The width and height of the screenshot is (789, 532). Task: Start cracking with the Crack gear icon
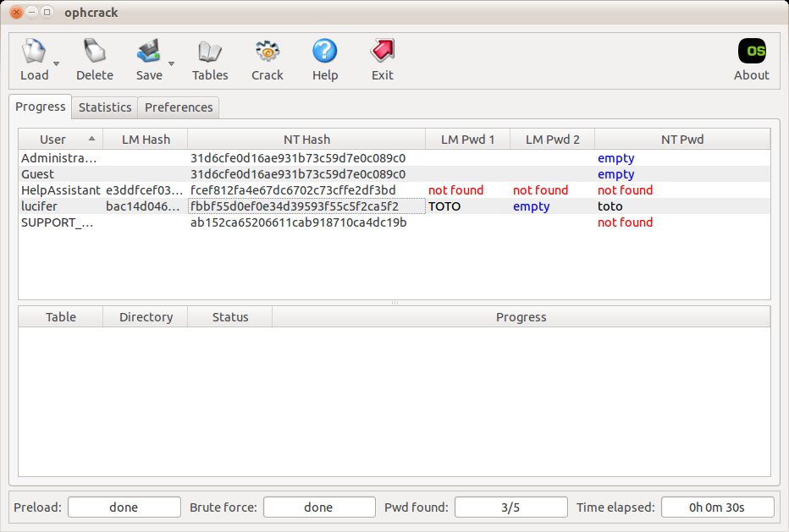point(268,53)
